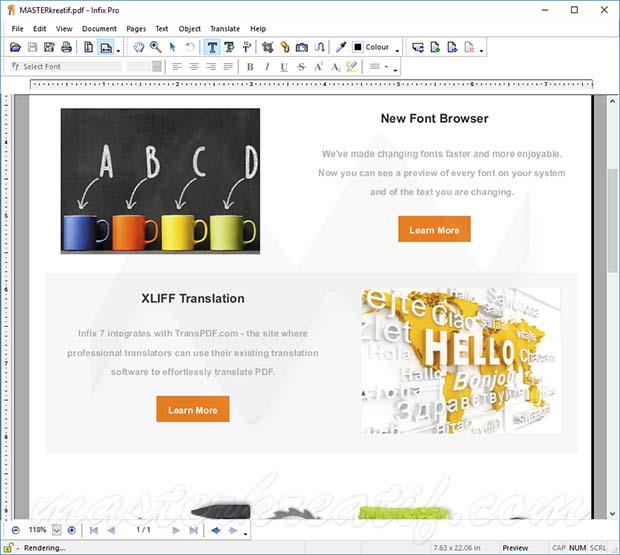Expand the zoom percentage dropdown

click(x=57, y=530)
